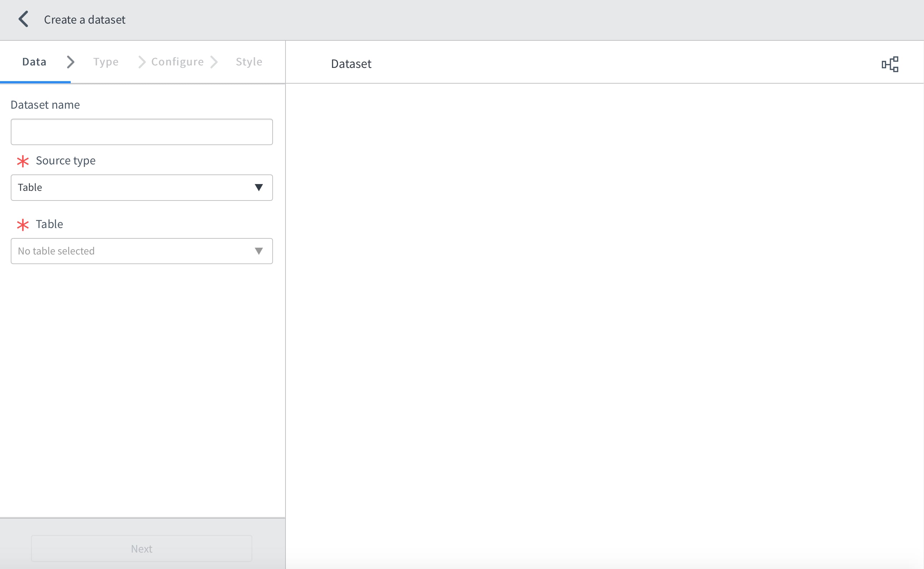
Task: Switch to the Type step
Action: (x=106, y=62)
